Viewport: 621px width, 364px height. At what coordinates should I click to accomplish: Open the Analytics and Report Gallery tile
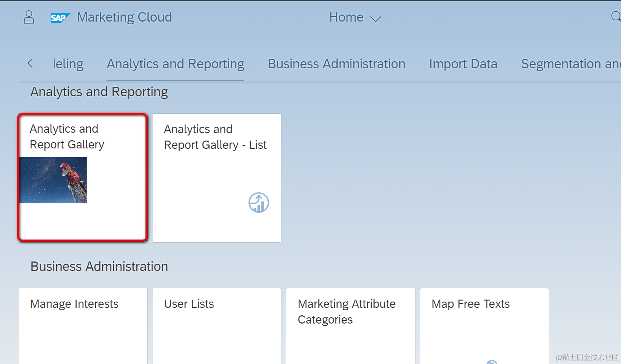(83, 220)
